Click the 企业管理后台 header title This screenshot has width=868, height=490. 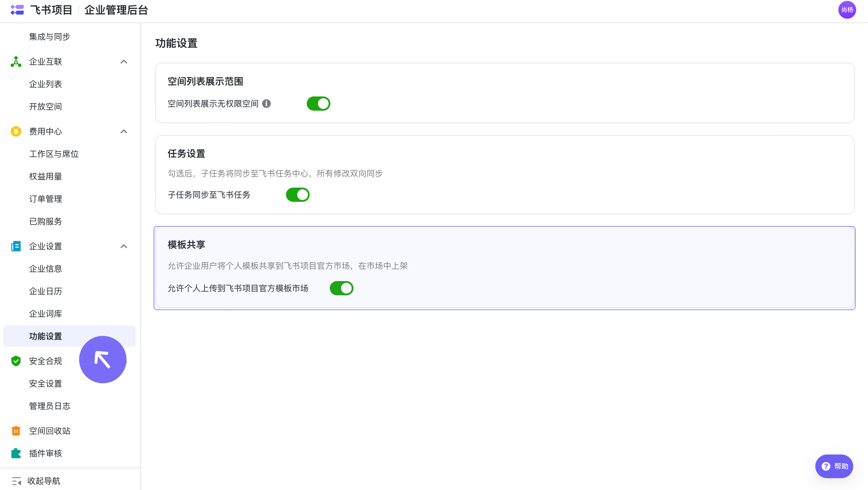point(116,10)
